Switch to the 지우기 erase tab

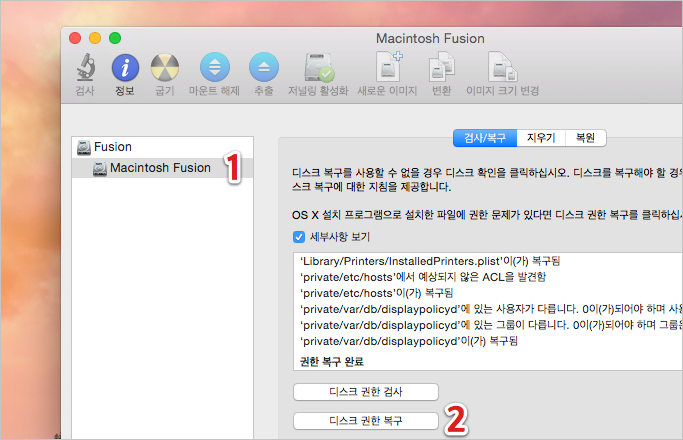pyautogui.click(x=541, y=138)
